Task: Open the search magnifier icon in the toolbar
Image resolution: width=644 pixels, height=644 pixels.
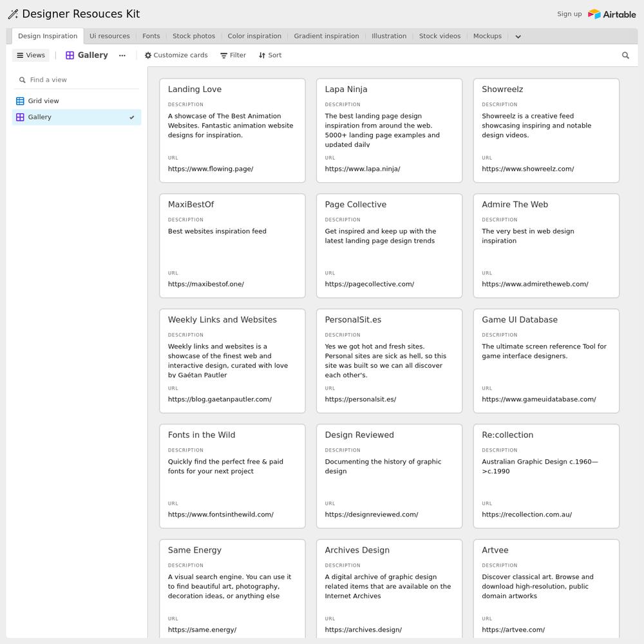Action: [625, 55]
